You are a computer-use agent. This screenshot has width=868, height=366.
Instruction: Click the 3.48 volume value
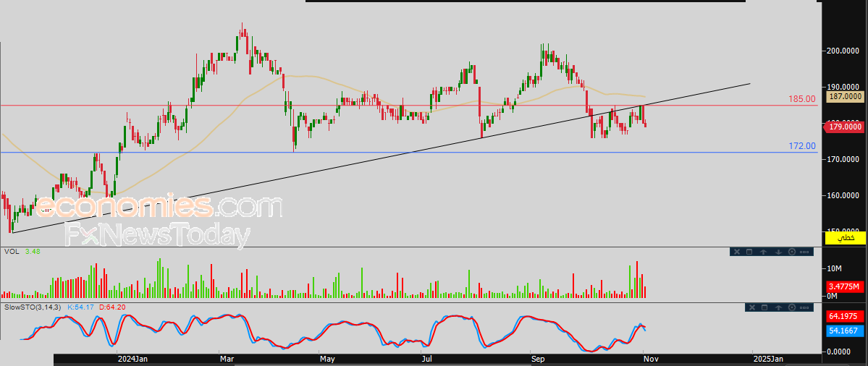32,252
